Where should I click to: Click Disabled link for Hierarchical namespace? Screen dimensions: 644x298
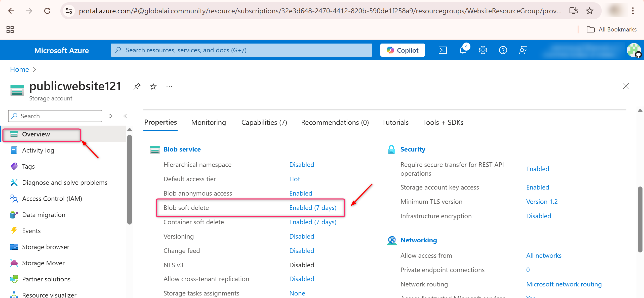click(x=302, y=165)
